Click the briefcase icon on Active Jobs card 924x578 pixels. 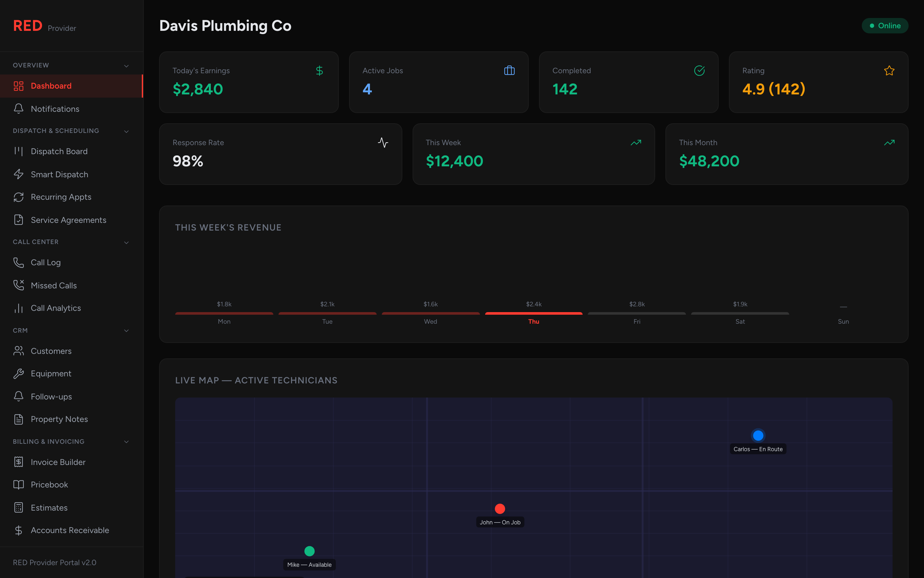click(x=509, y=71)
